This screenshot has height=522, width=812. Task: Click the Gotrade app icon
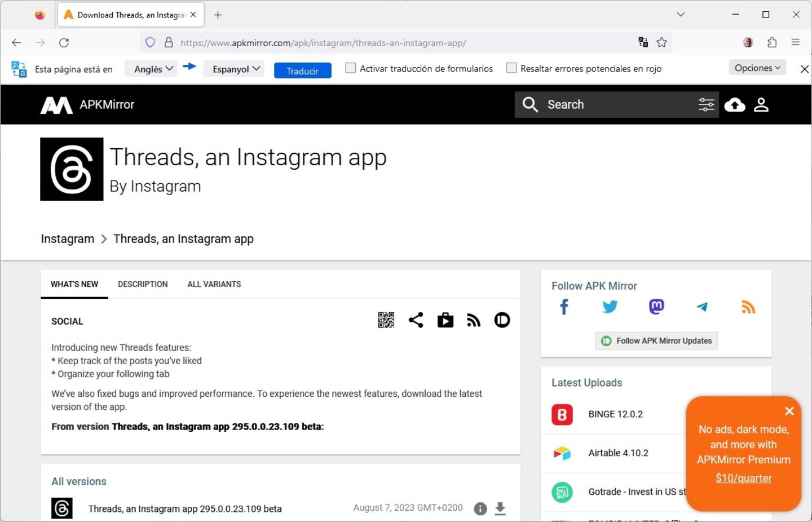pyautogui.click(x=562, y=493)
